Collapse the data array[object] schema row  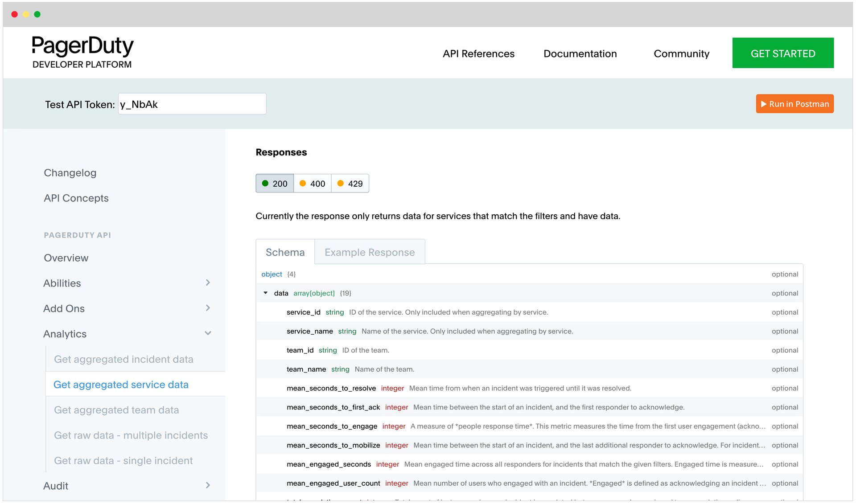(266, 293)
